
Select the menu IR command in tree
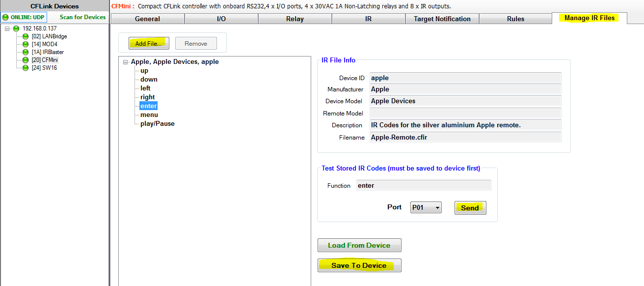coord(149,115)
